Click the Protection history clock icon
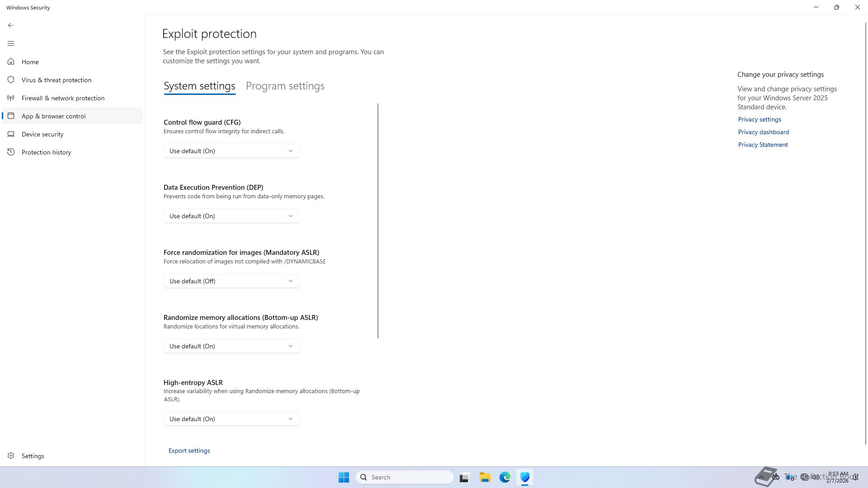The width and height of the screenshot is (868, 488). pos(11,152)
